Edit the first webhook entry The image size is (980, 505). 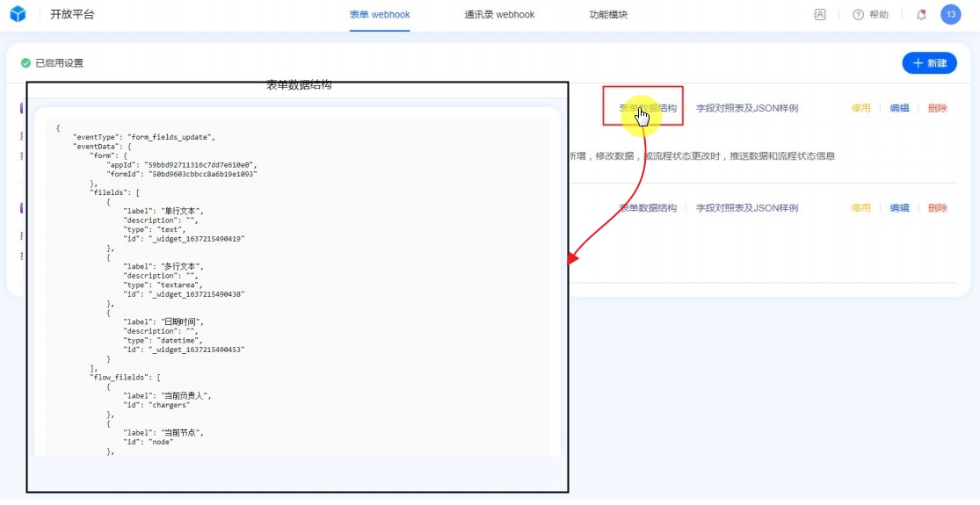click(x=899, y=108)
